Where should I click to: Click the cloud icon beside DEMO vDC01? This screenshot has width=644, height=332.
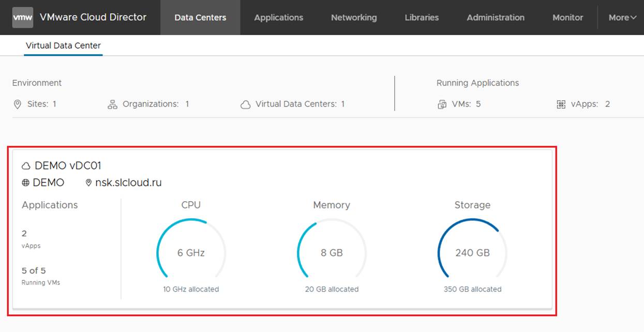pyautogui.click(x=26, y=166)
